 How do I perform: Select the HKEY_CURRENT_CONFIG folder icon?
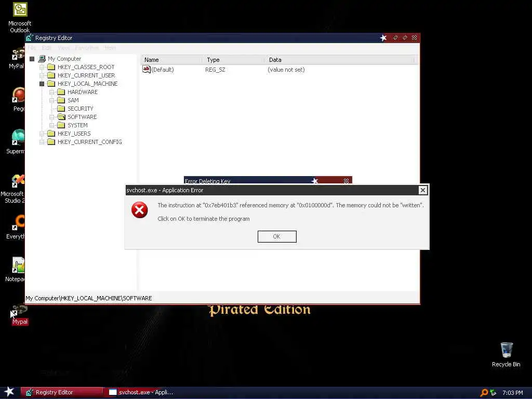[x=51, y=142]
